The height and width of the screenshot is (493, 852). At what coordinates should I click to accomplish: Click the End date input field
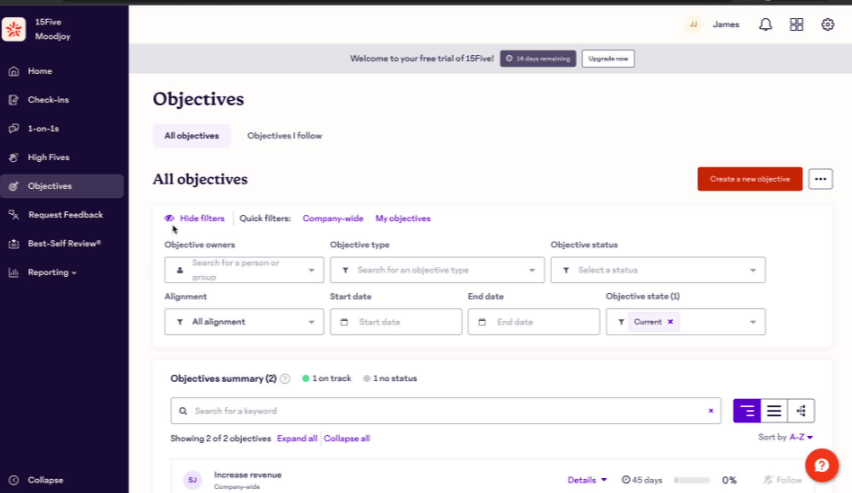pos(534,322)
